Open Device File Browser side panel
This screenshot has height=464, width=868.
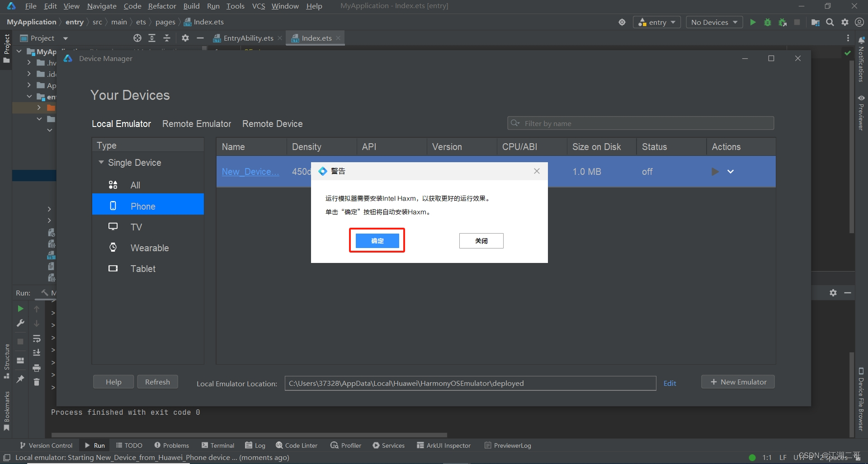click(x=861, y=399)
